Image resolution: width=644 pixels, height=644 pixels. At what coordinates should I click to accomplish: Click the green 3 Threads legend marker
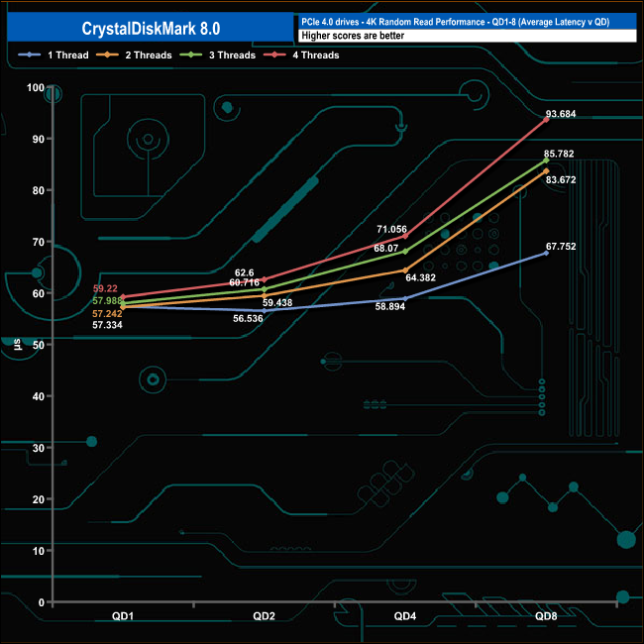tap(191, 54)
